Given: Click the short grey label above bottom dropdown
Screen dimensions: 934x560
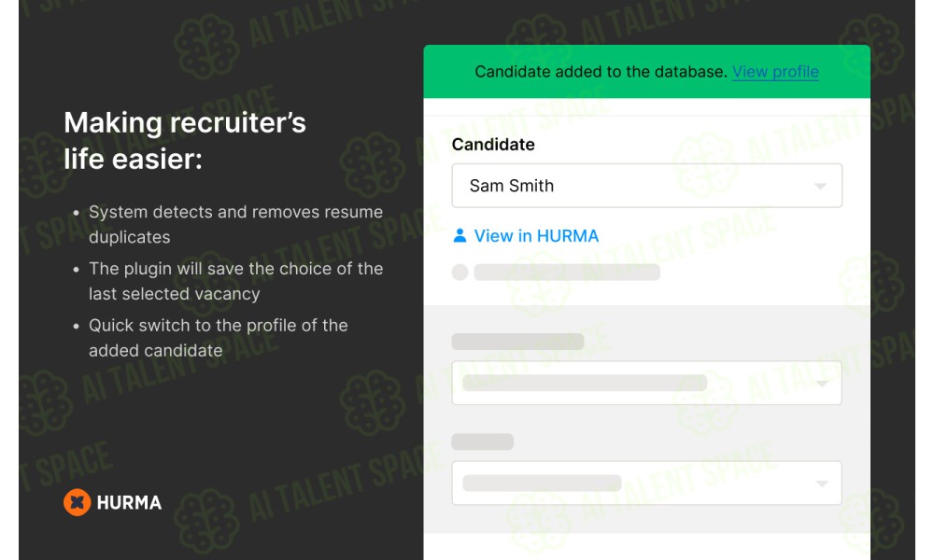Looking at the screenshot, I should tap(483, 441).
